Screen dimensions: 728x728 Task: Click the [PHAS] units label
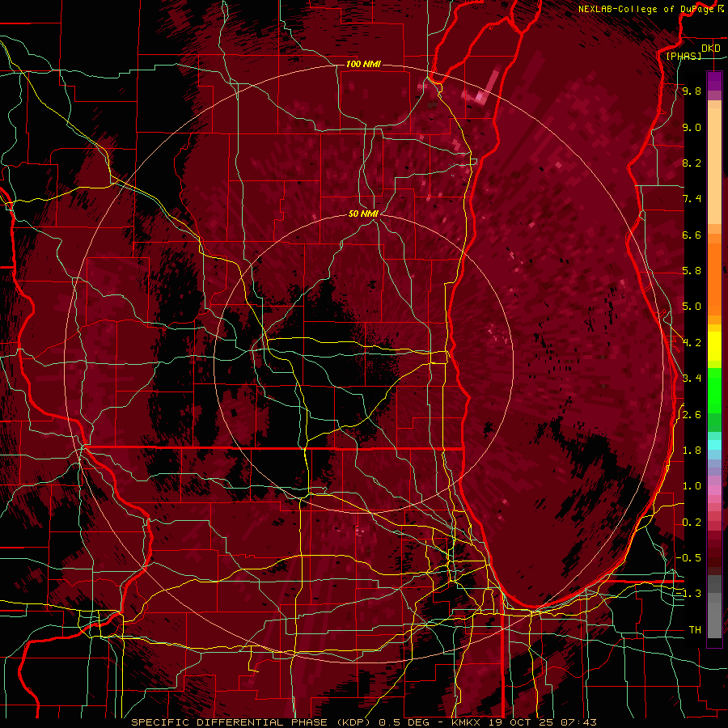tap(684, 56)
